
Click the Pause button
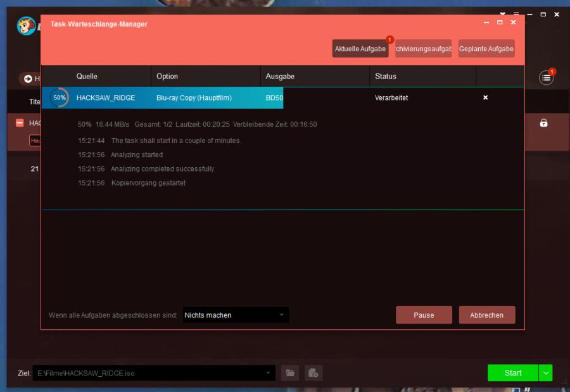coord(424,315)
